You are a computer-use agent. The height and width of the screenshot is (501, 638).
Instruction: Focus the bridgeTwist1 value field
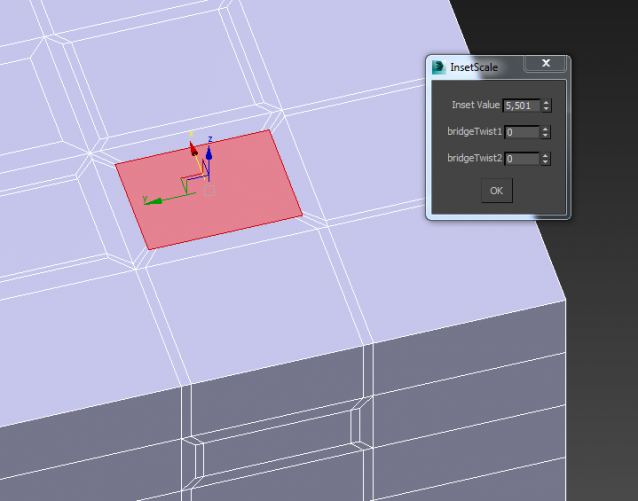pyautogui.click(x=520, y=131)
